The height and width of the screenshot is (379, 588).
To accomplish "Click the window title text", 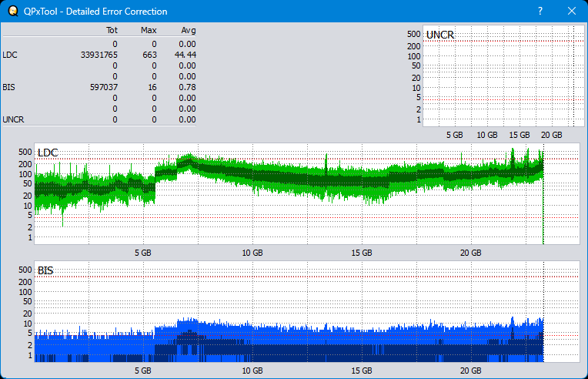I will (x=95, y=12).
